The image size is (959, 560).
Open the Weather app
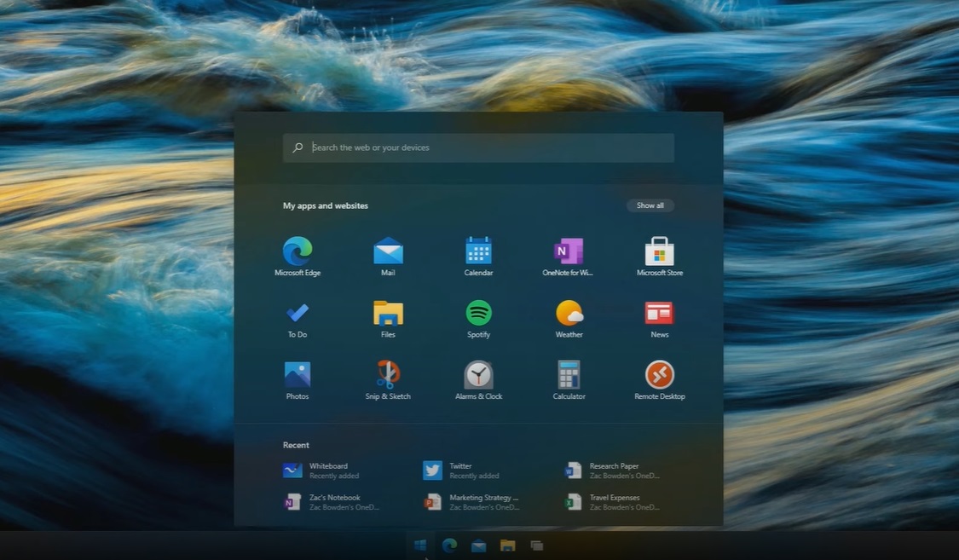tap(569, 319)
